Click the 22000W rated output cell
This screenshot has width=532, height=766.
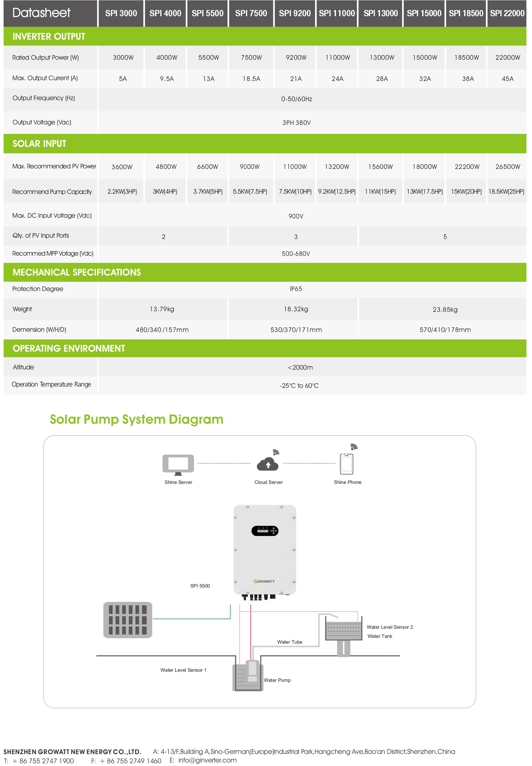[x=507, y=57]
